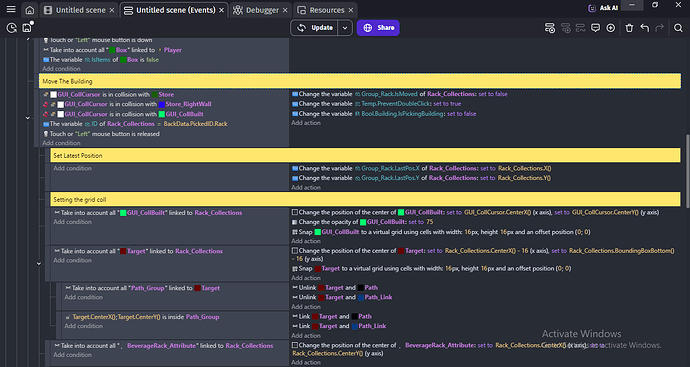690x367 pixels.
Task: Collapse the Target linked sub-events
Action: tap(39, 264)
